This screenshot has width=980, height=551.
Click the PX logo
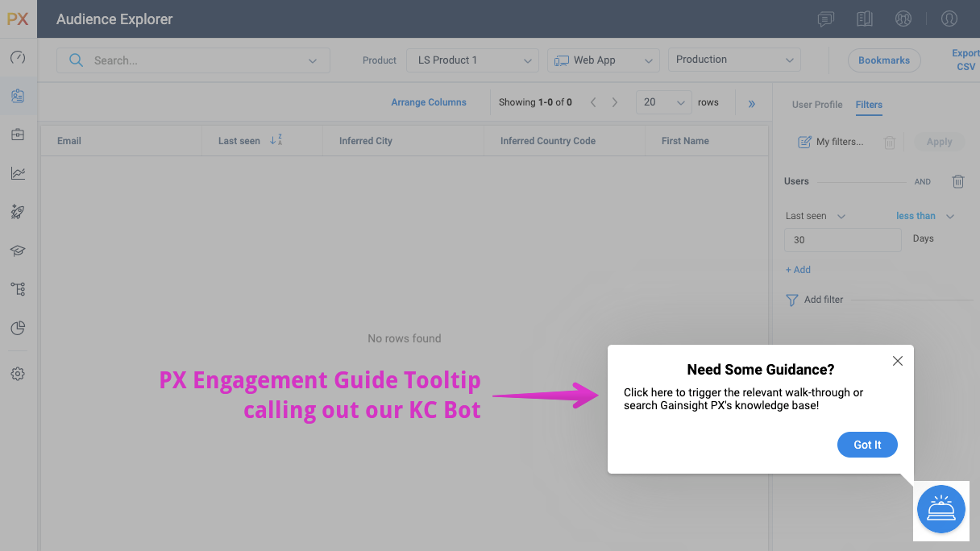click(x=18, y=19)
